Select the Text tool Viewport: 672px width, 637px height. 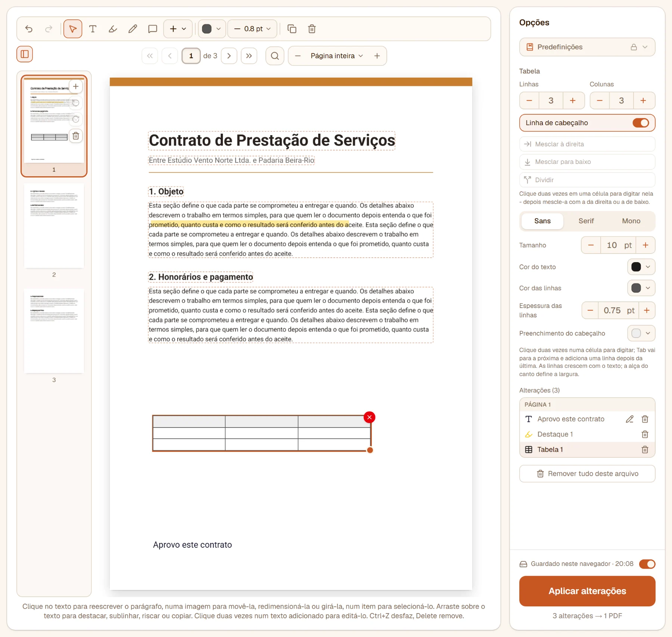[x=93, y=29]
